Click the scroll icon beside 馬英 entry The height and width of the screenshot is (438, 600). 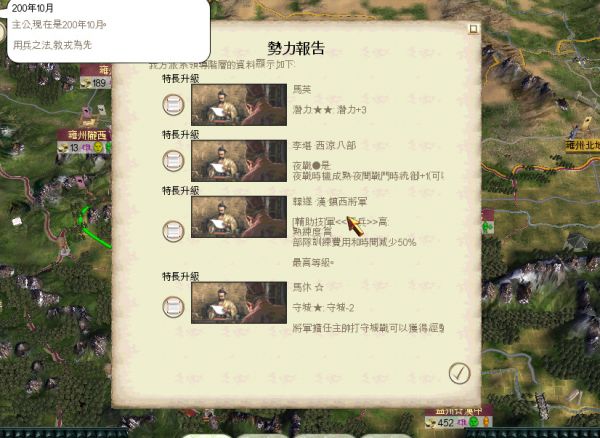pos(173,104)
